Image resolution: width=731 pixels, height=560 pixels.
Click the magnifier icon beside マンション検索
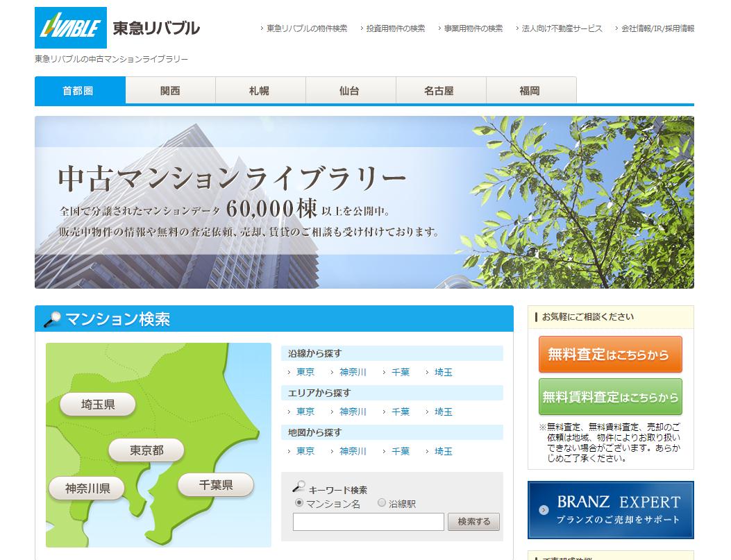tap(52, 319)
